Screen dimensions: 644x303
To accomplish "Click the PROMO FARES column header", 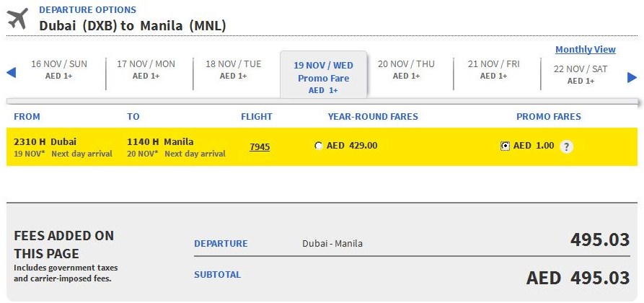I will click(x=549, y=117).
